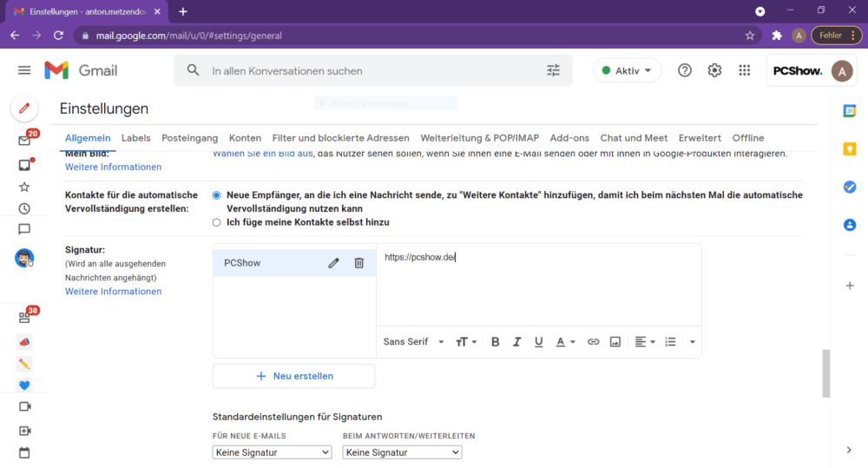Open the main menu hamburger icon
Screen dimensions: 868x468
pos(24,70)
